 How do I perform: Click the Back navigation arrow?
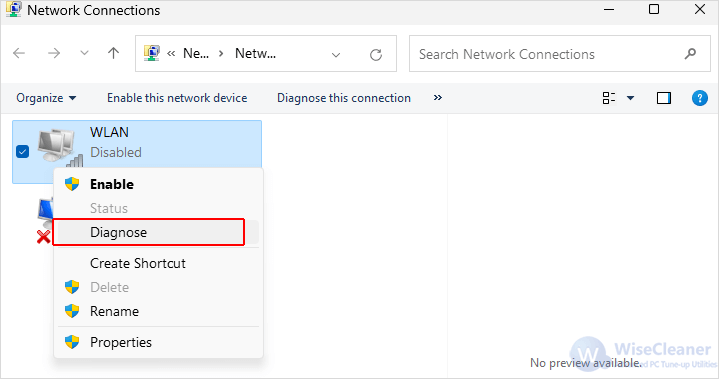[x=19, y=53]
